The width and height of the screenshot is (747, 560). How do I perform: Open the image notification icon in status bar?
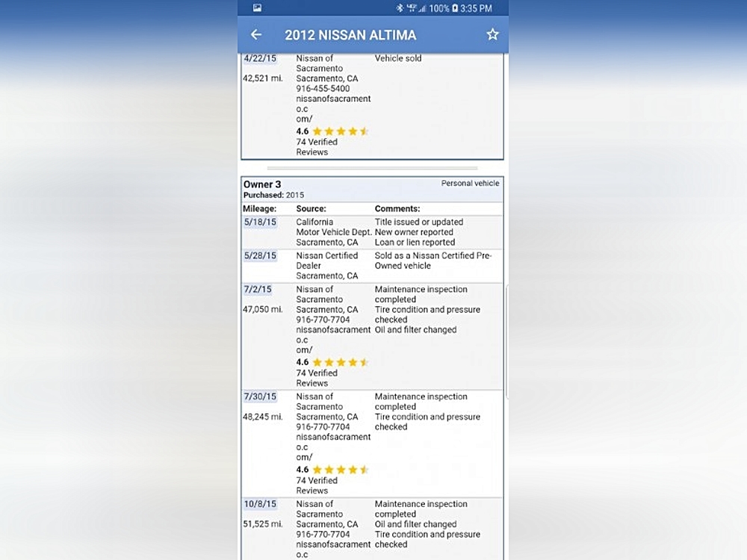tap(257, 7)
